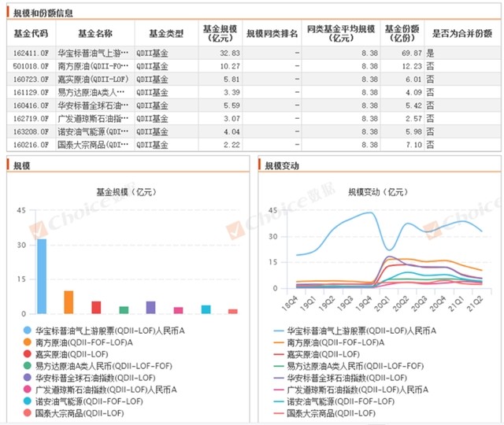The height and width of the screenshot is (425, 504).
Task: Toggle 易方达原油 line legend in 规模变动 chart
Action: click(x=348, y=366)
